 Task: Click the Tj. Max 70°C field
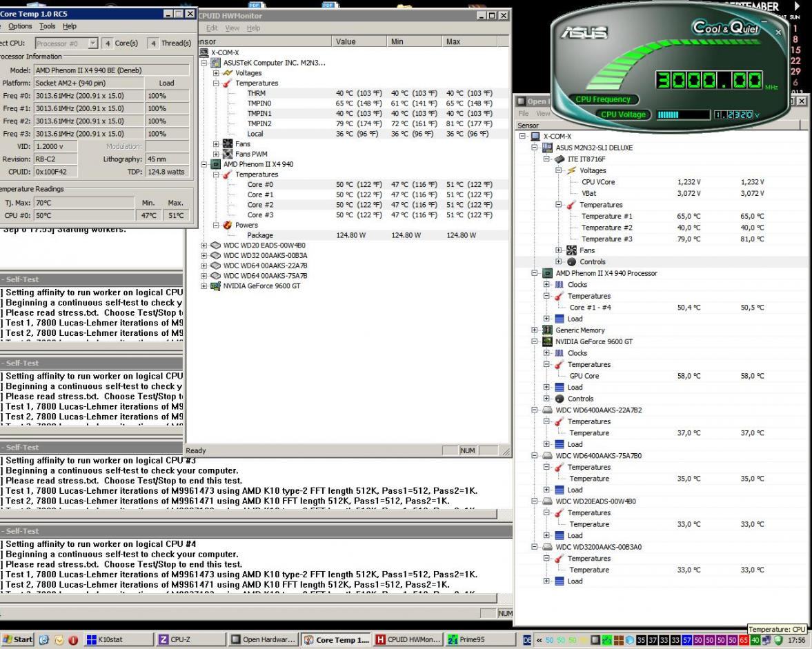[x=84, y=203]
